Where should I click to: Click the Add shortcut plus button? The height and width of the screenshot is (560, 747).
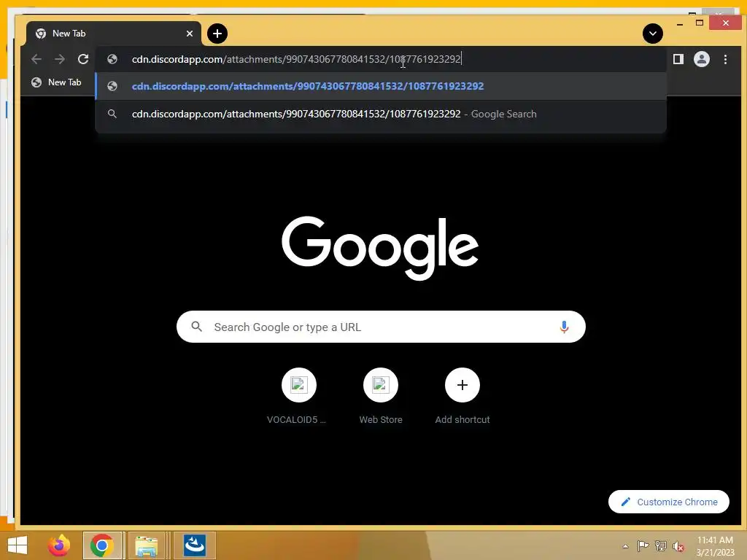462,385
